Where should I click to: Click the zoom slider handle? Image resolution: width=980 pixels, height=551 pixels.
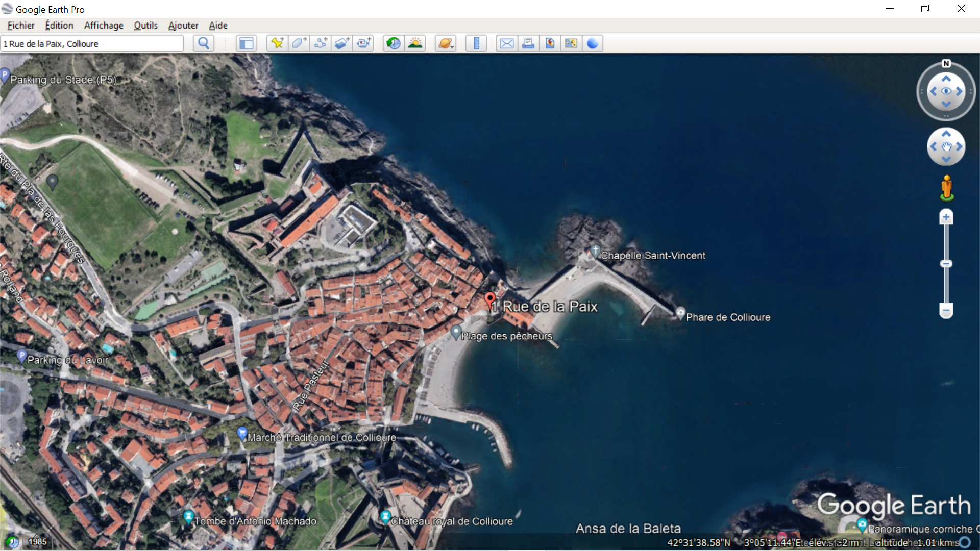pos(946,264)
